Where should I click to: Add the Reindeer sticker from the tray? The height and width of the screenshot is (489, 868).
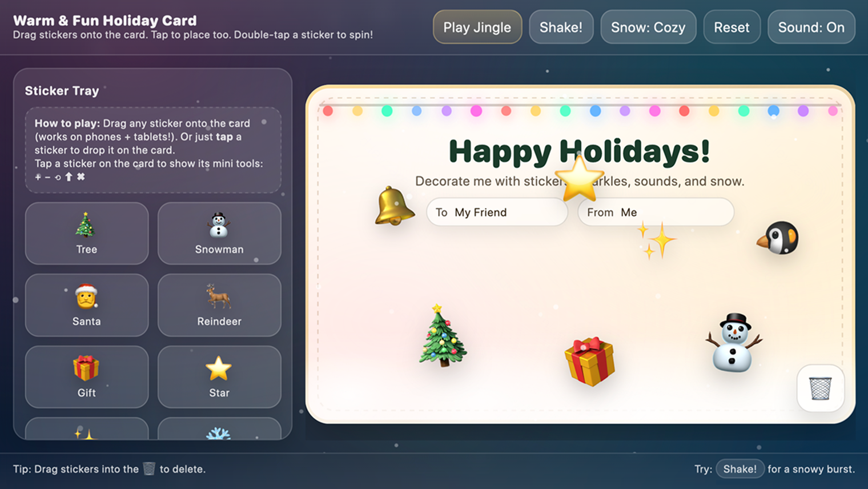[x=219, y=305]
